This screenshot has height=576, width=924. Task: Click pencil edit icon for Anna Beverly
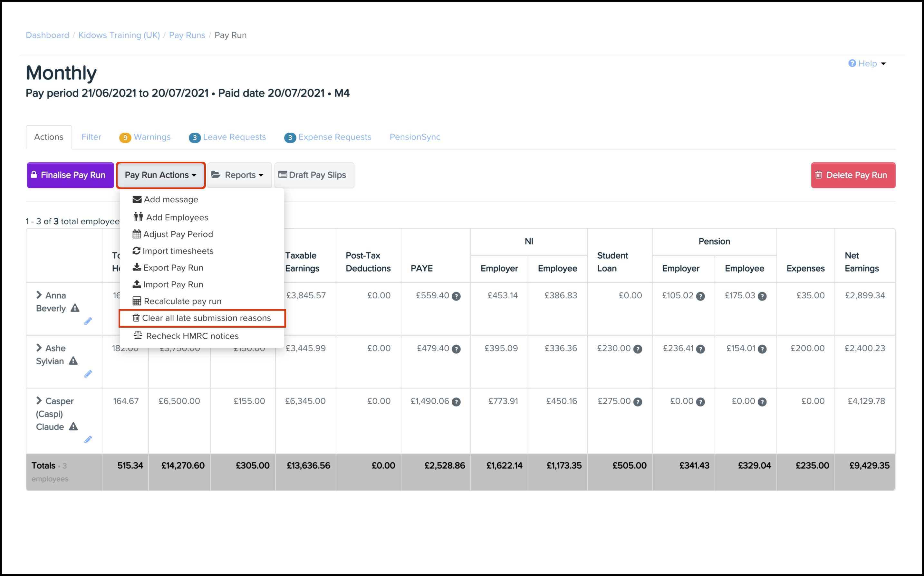coord(88,321)
